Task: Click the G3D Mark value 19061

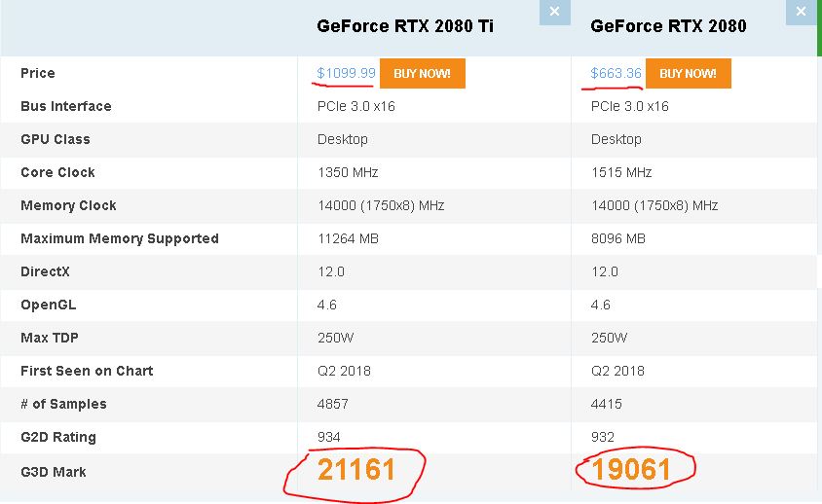Action: 631,469
